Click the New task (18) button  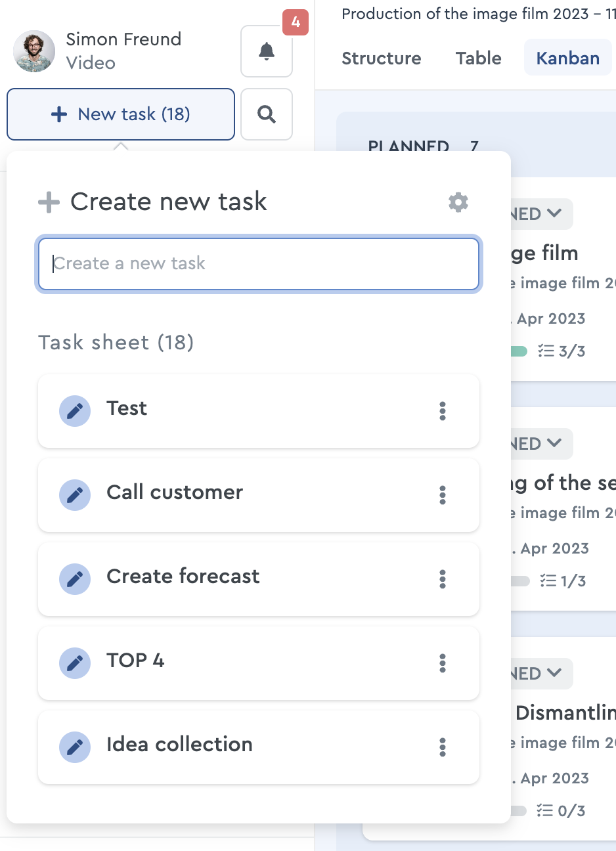click(x=121, y=114)
